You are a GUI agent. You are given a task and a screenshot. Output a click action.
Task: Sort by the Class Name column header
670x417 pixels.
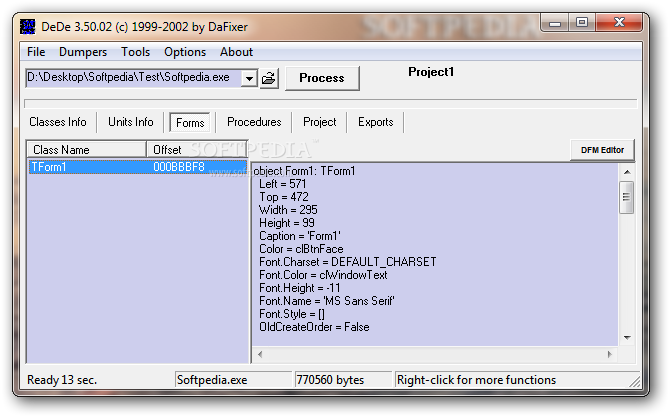click(87, 150)
